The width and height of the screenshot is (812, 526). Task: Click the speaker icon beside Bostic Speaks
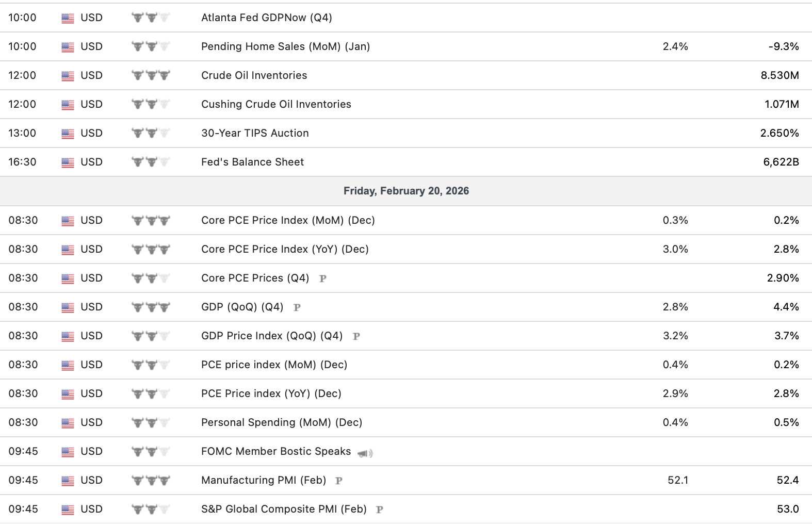(x=365, y=453)
